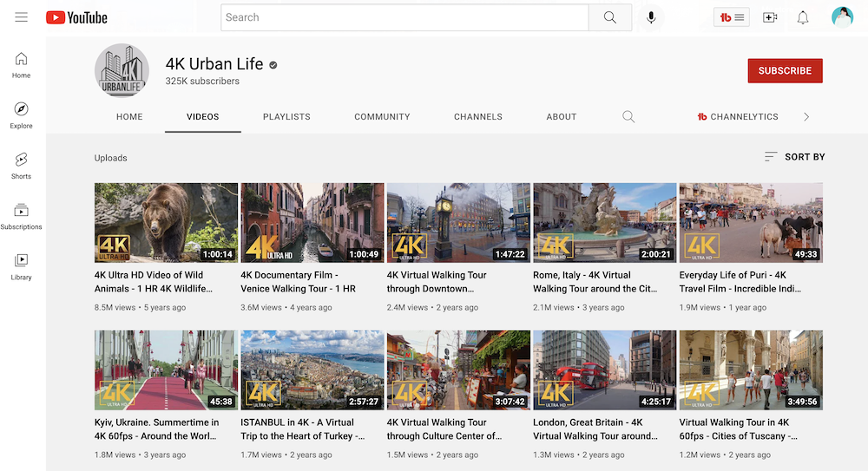Click the verified badge next to channel name
868x471 pixels.
(273, 65)
